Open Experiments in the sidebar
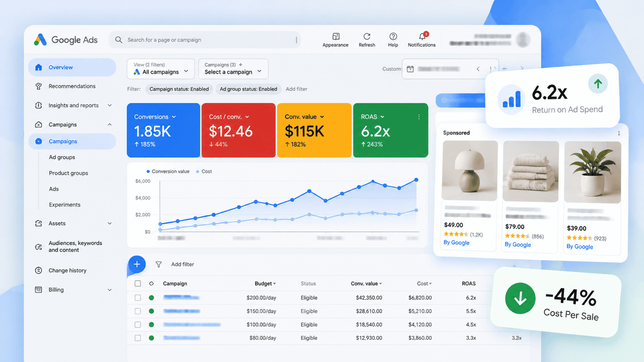The image size is (644, 362). [x=65, y=205]
